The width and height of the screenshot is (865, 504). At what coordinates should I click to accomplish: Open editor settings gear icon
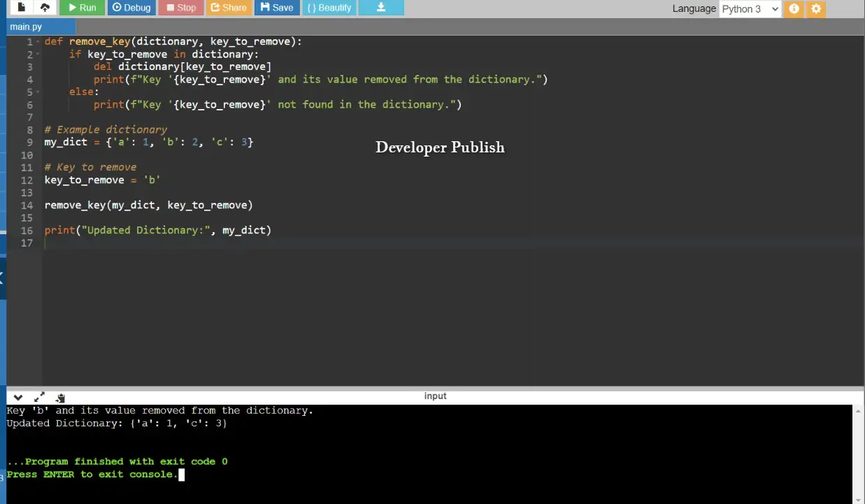click(815, 8)
